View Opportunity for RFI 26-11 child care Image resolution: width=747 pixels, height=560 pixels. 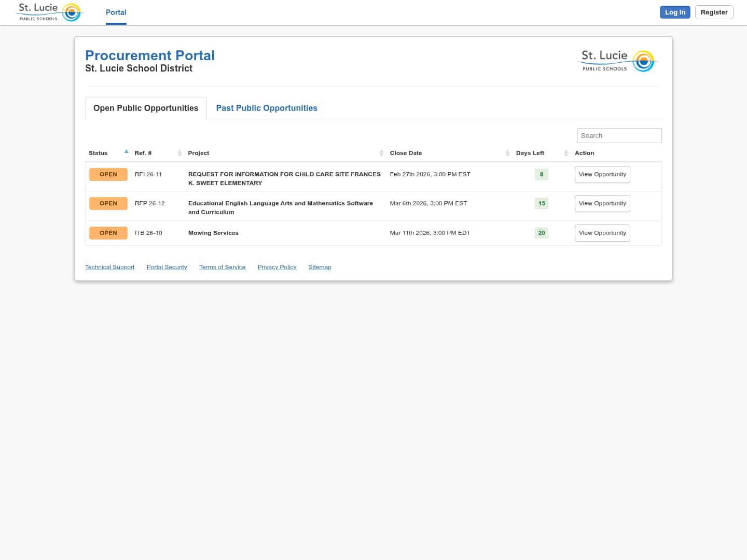click(602, 175)
